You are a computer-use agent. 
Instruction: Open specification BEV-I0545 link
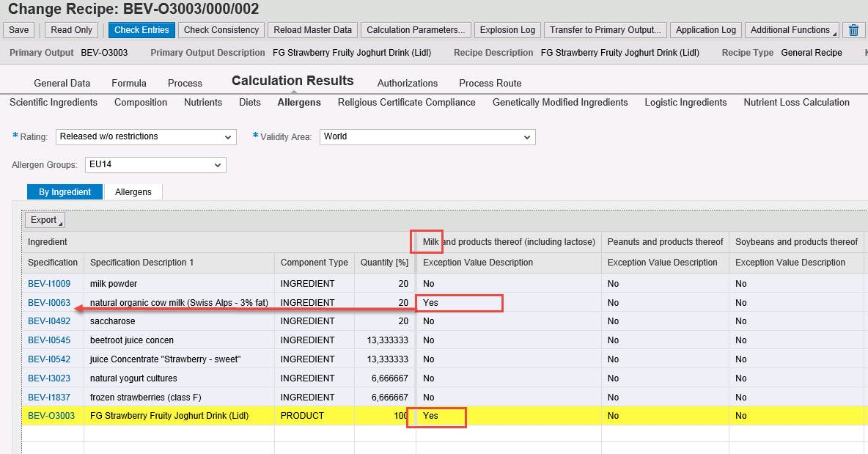pos(49,340)
